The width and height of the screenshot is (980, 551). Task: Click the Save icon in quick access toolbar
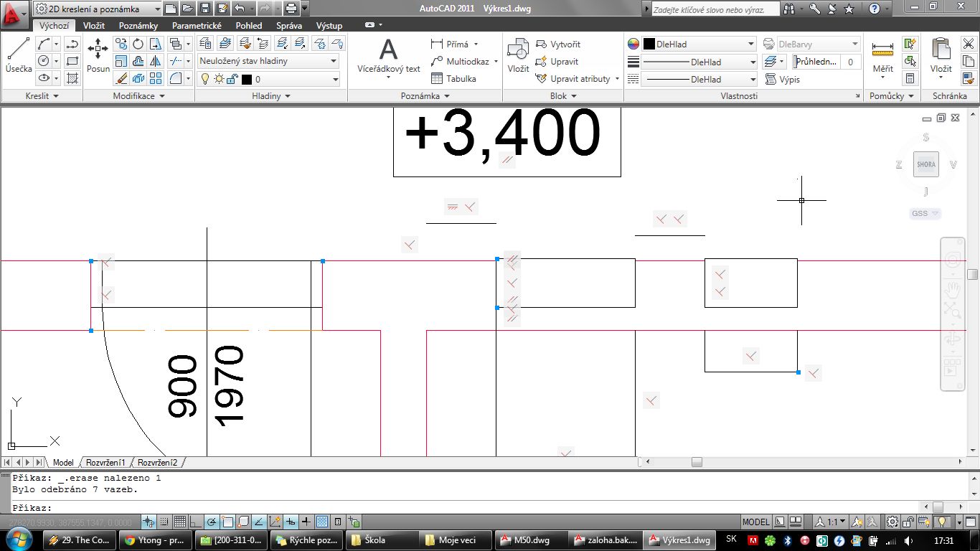pyautogui.click(x=205, y=9)
